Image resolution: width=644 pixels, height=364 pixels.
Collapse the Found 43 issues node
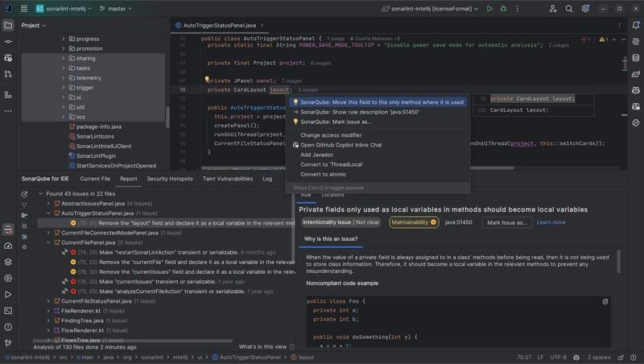[41, 193]
